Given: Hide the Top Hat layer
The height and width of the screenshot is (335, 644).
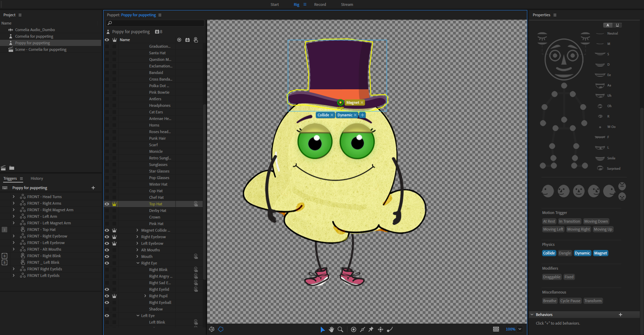Looking at the screenshot, I should point(107,204).
